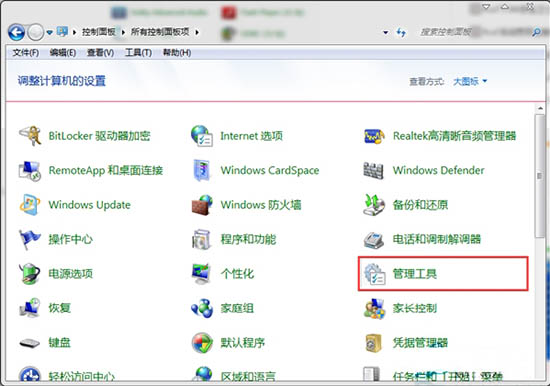The width and height of the screenshot is (550, 386).
Task: Open the Internet 选项 globe icon
Action: point(202,136)
